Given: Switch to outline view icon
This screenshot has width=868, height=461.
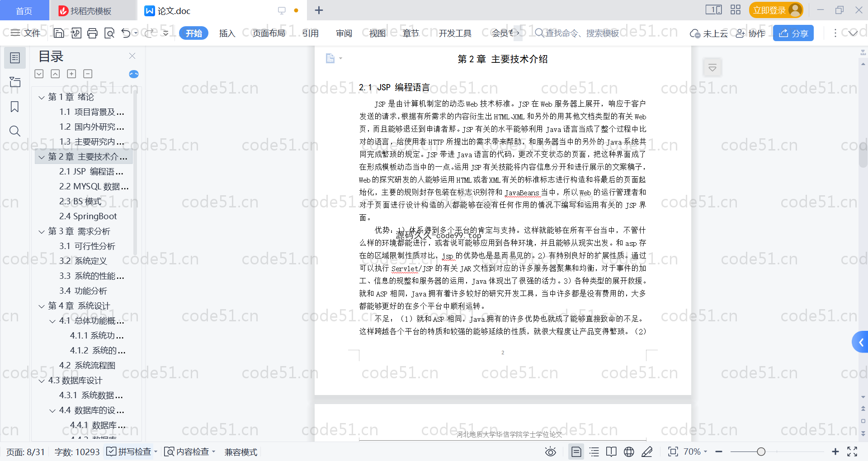Looking at the screenshot, I should (594, 452).
